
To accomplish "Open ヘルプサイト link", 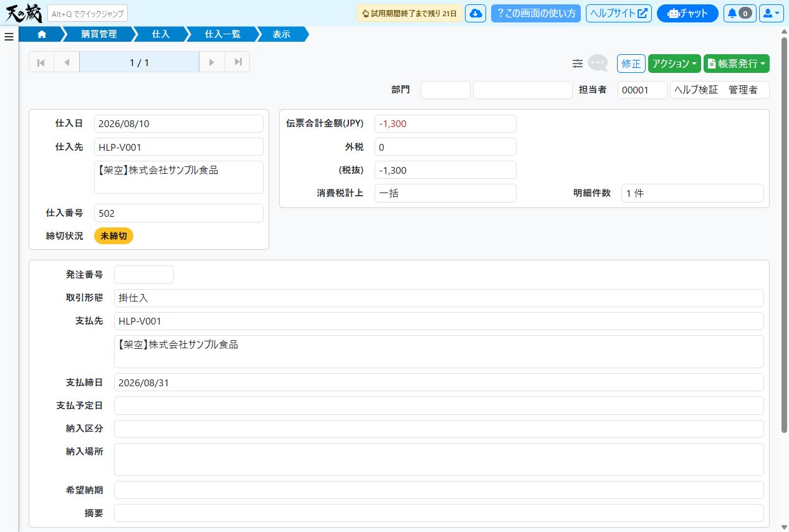I will [x=619, y=13].
